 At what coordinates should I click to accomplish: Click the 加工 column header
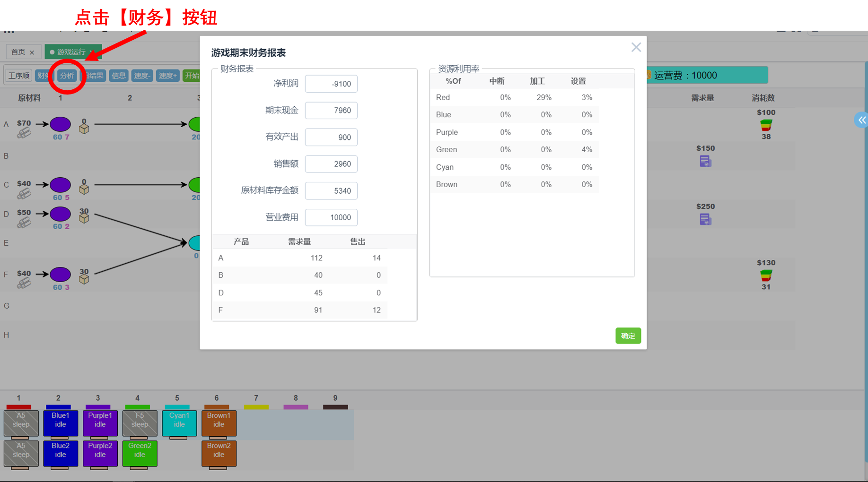[x=537, y=81]
